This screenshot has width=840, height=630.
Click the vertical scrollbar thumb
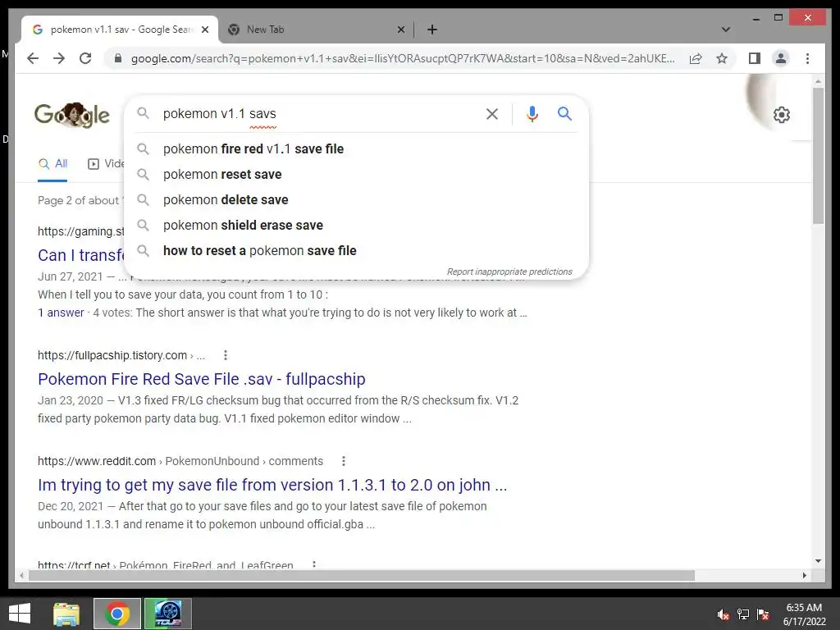point(818,155)
